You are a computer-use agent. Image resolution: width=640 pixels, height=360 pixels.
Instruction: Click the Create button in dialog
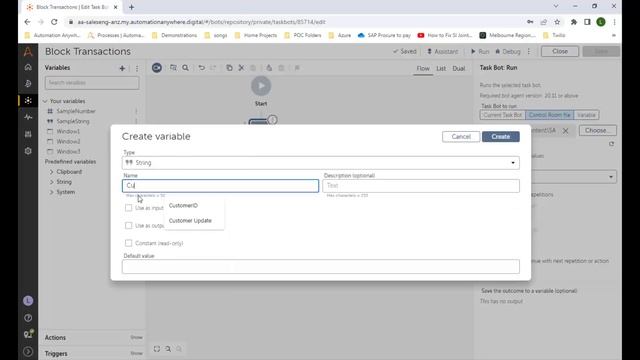500,137
